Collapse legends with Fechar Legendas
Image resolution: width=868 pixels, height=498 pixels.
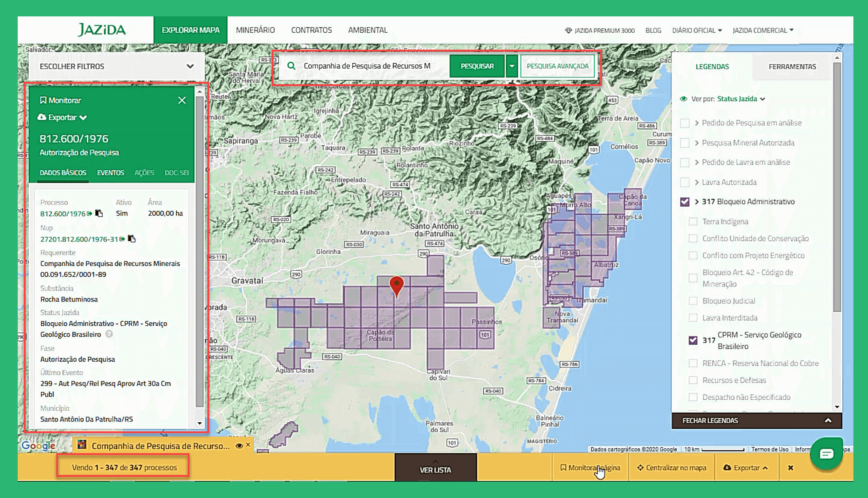tap(756, 421)
